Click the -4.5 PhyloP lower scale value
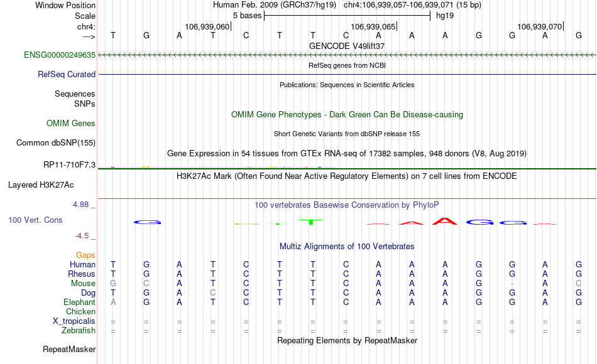 [82, 236]
